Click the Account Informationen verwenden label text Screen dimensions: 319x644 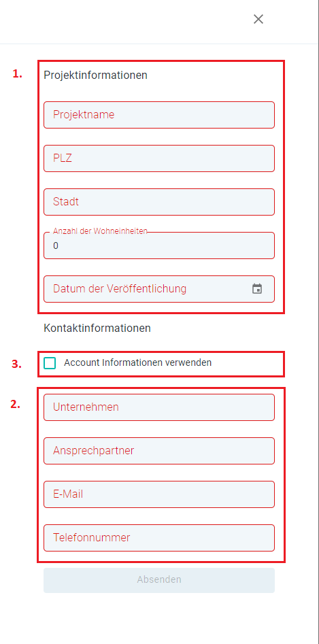(137, 362)
